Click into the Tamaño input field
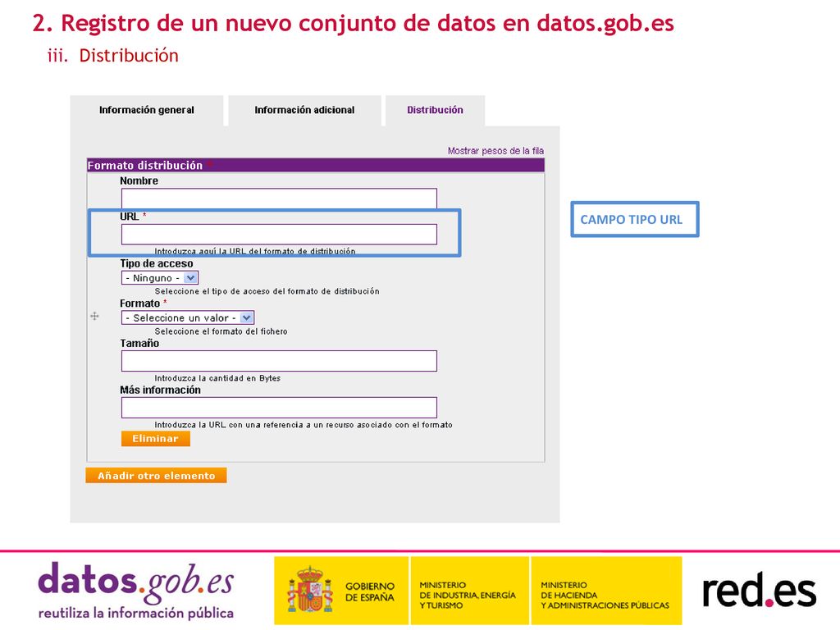 pos(279,361)
